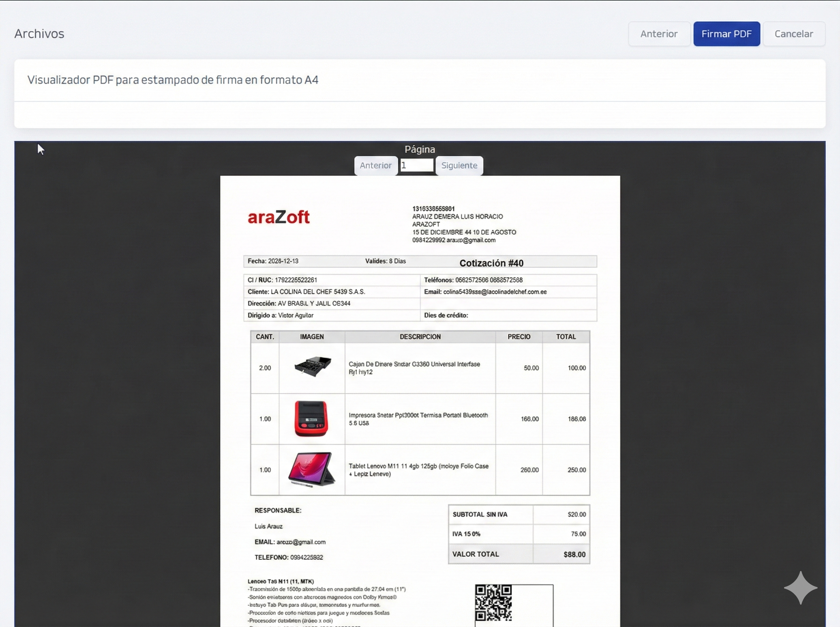The image size is (840, 627).
Task: Click the RESPONSABLE email arezo@gmail.com
Action: coord(301,542)
